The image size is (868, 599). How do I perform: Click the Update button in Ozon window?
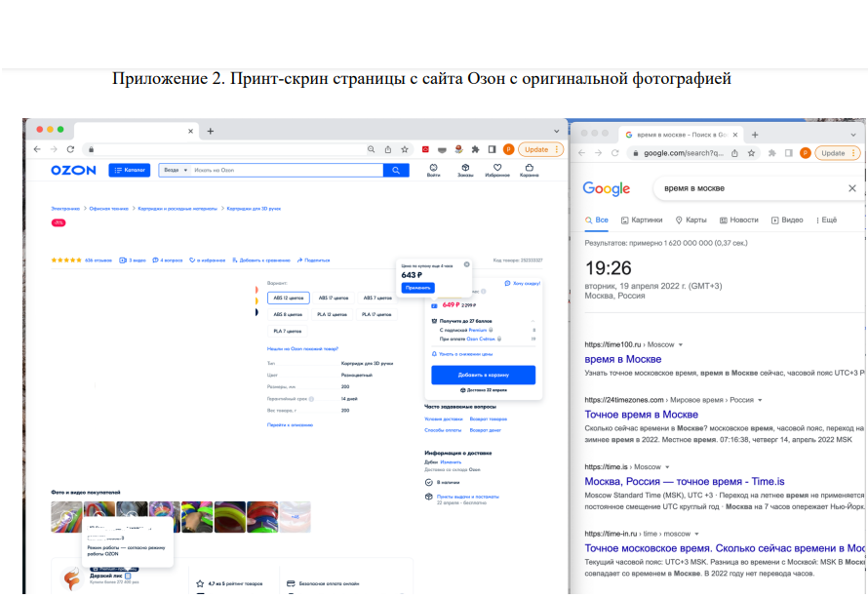click(x=541, y=149)
